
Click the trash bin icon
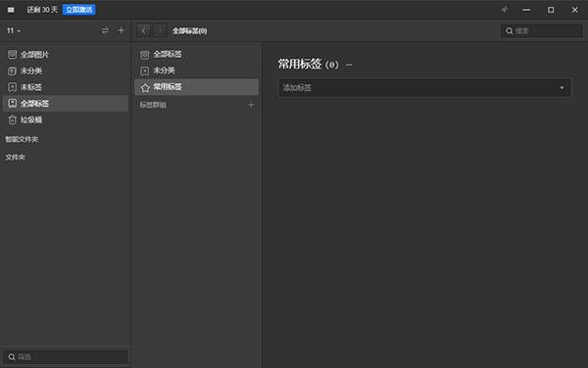click(13, 119)
